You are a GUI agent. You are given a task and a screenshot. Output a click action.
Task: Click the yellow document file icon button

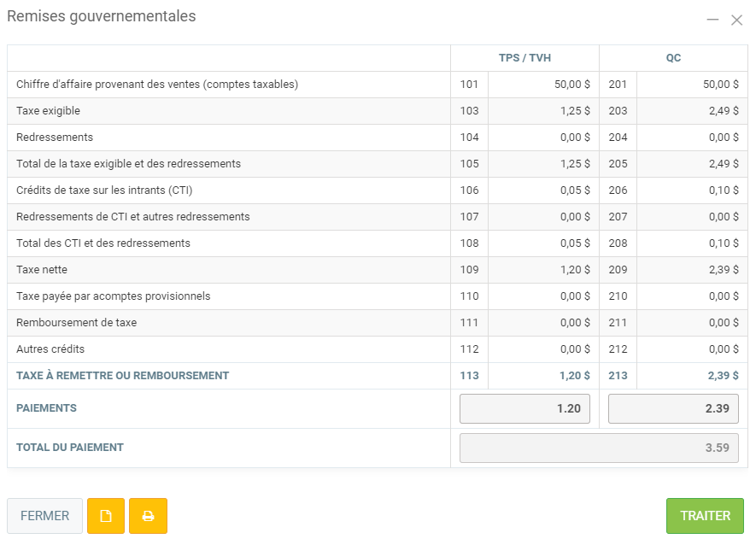pos(106,516)
